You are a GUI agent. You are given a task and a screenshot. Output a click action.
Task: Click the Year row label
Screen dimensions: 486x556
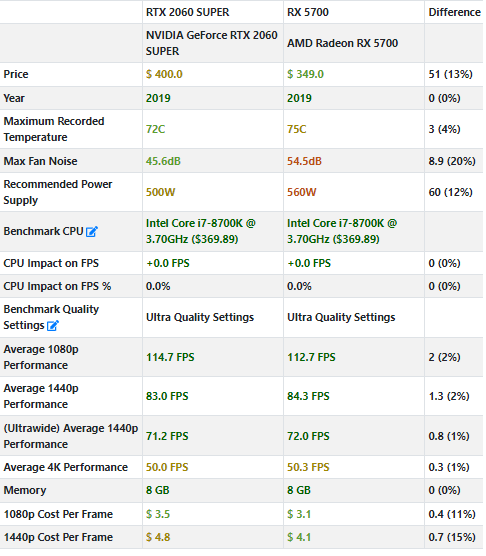[14, 99]
